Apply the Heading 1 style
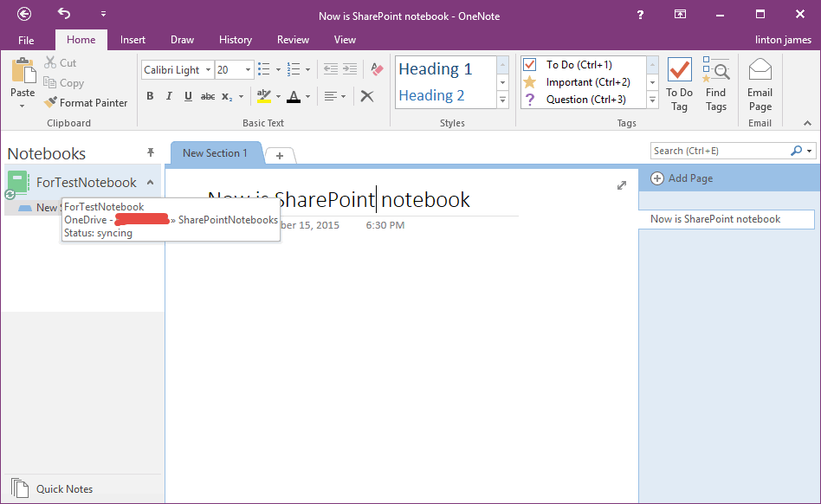Screen dimensions: 821x504 click(435, 68)
